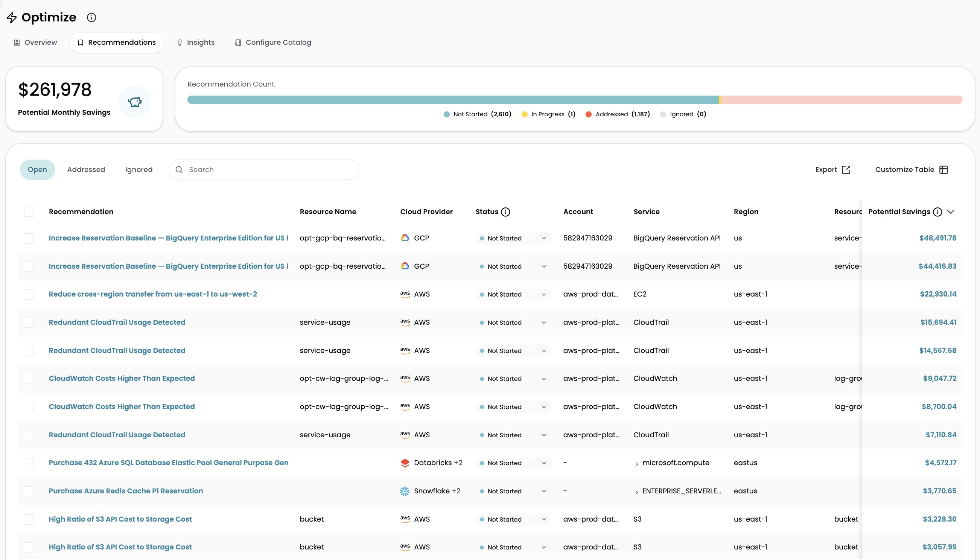Click the Recommendation column header

pos(81,212)
